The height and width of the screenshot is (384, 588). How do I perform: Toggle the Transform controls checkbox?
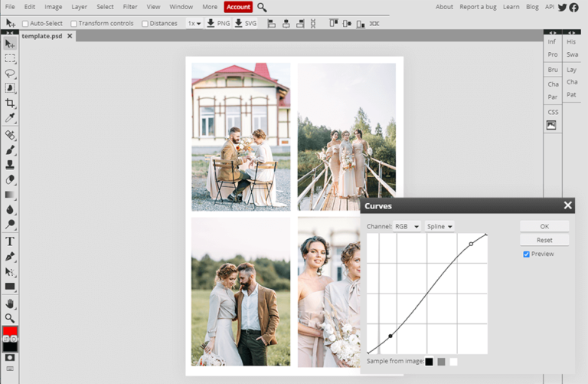point(73,24)
